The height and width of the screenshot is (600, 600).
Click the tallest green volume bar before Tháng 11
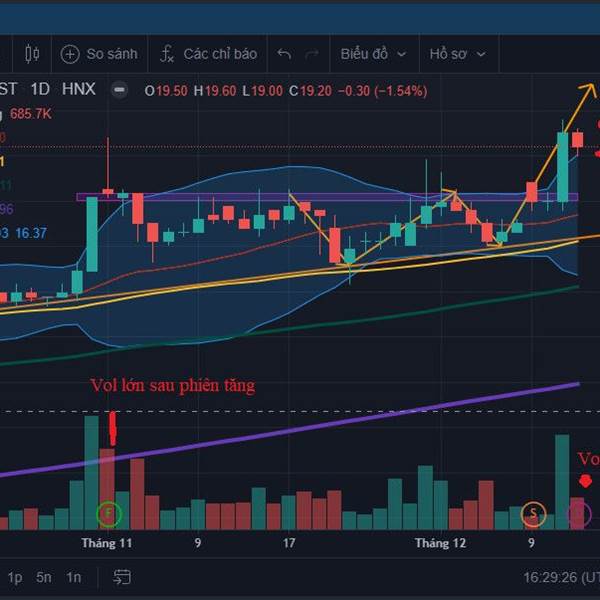91,473
